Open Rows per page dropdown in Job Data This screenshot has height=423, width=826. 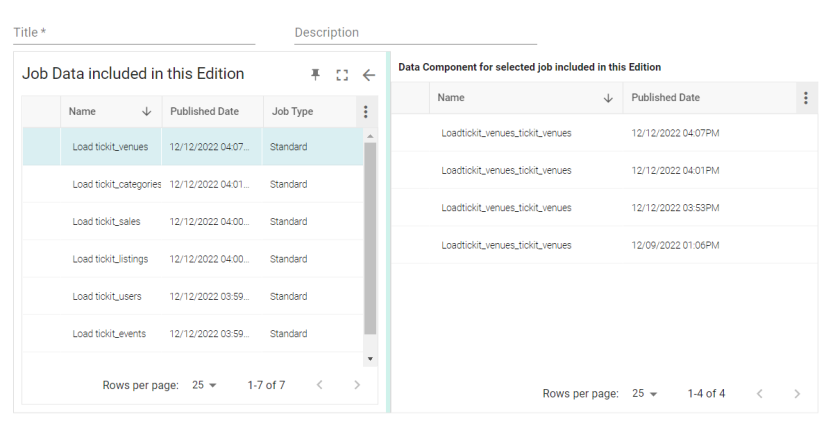(205, 385)
